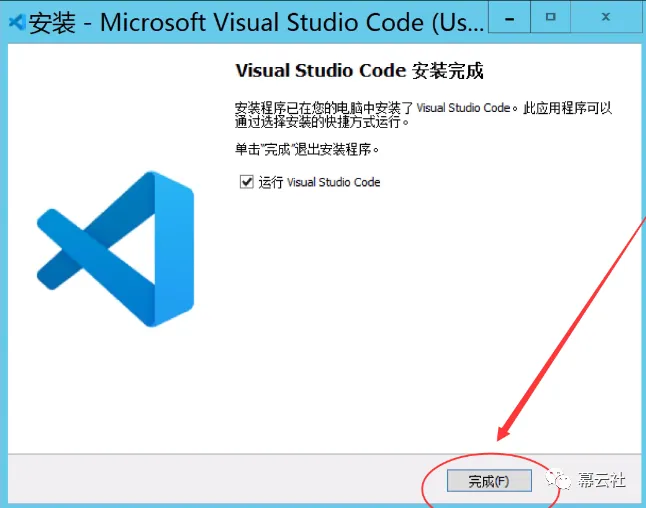Click the paragraph starting 安装程序已在您的电脑中安装了
This screenshot has height=508, width=646.
(x=424, y=115)
